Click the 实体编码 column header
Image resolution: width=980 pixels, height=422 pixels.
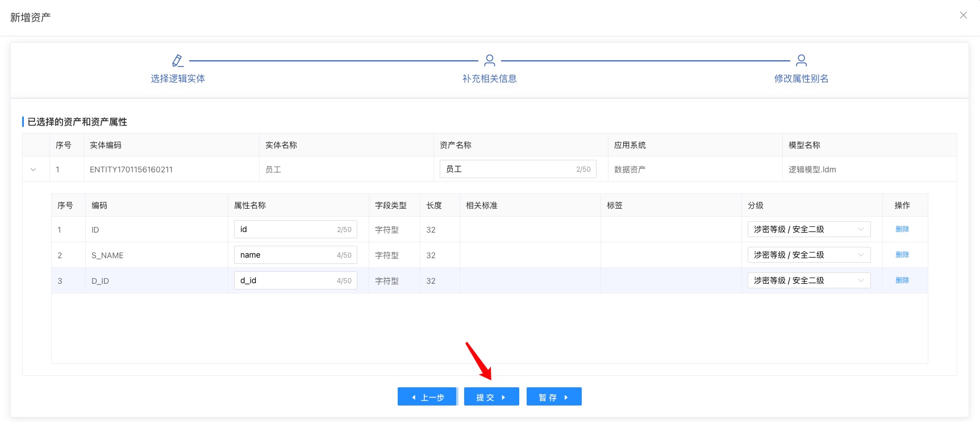tap(106, 145)
